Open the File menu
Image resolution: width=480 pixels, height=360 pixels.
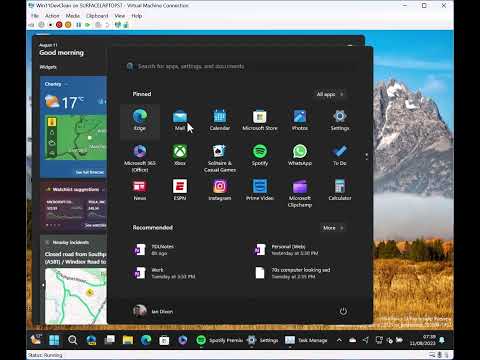click(35, 16)
